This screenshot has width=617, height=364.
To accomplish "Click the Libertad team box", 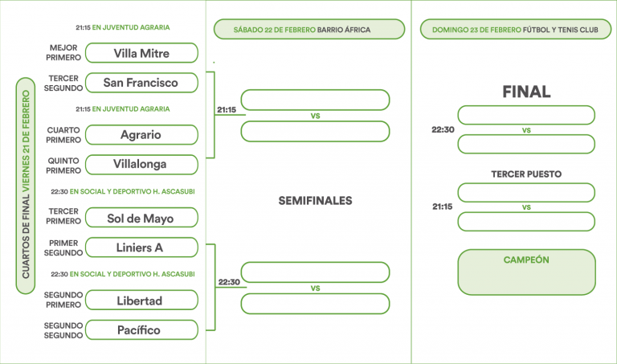I will (141, 301).
